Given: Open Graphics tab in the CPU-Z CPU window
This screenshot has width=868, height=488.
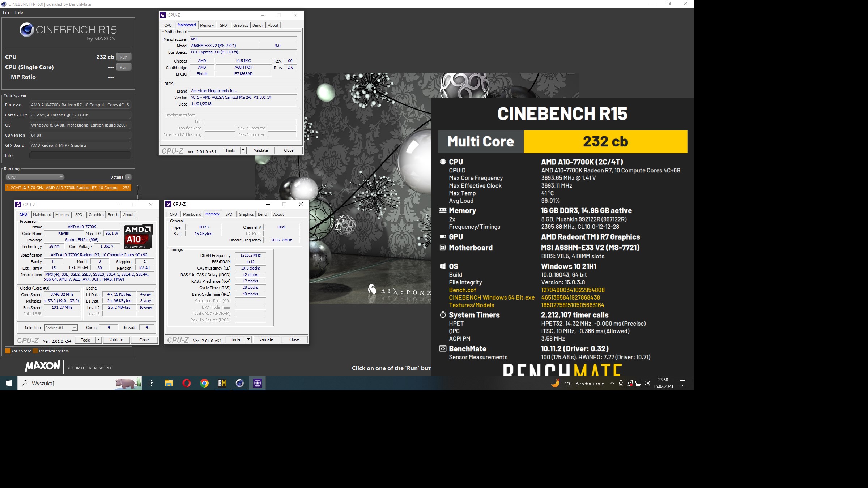Looking at the screenshot, I should click(96, 215).
